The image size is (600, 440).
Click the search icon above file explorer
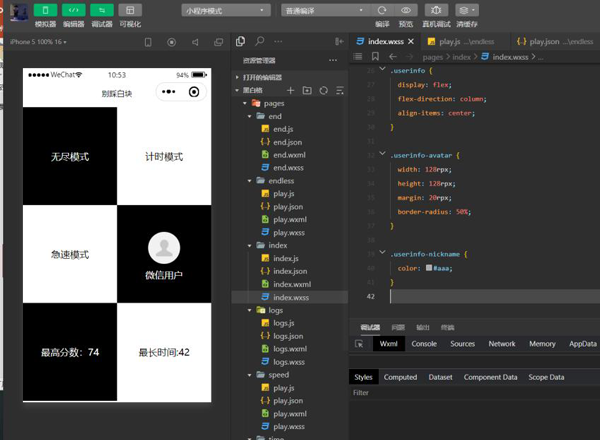pyautogui.click(x=260, y=42)
